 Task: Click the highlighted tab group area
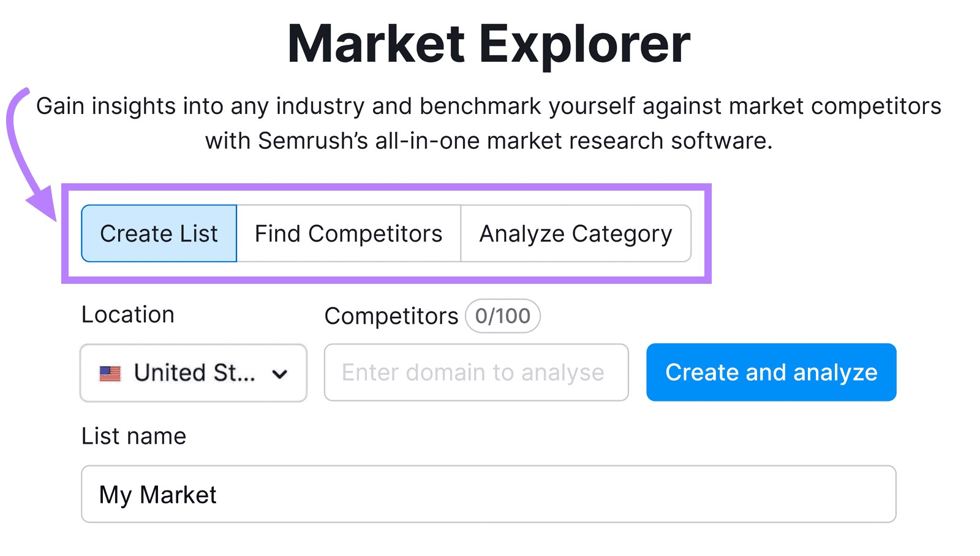point(387,233)
